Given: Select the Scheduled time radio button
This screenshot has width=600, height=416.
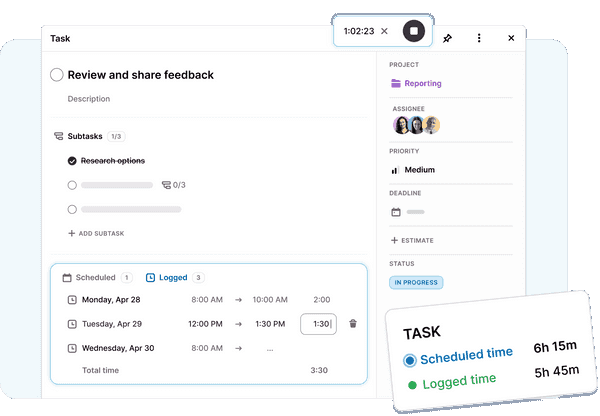Looking at the screenshot, I should (x=409, y=359).
